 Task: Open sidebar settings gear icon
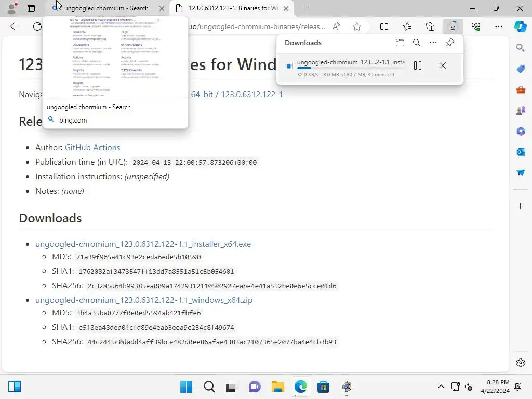520,363
